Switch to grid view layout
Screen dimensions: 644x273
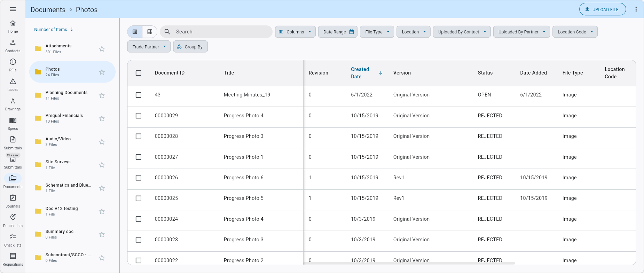(150, 32)
